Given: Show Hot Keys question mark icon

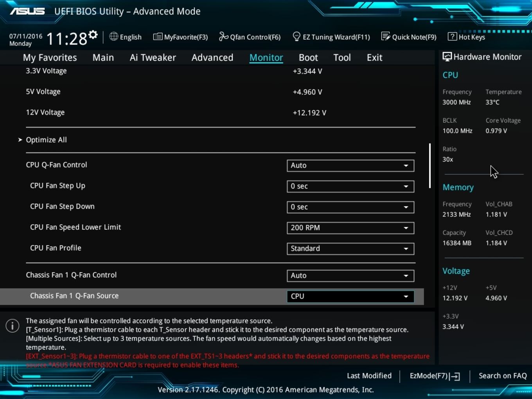Looking at the screenshot, I should 452,36.
